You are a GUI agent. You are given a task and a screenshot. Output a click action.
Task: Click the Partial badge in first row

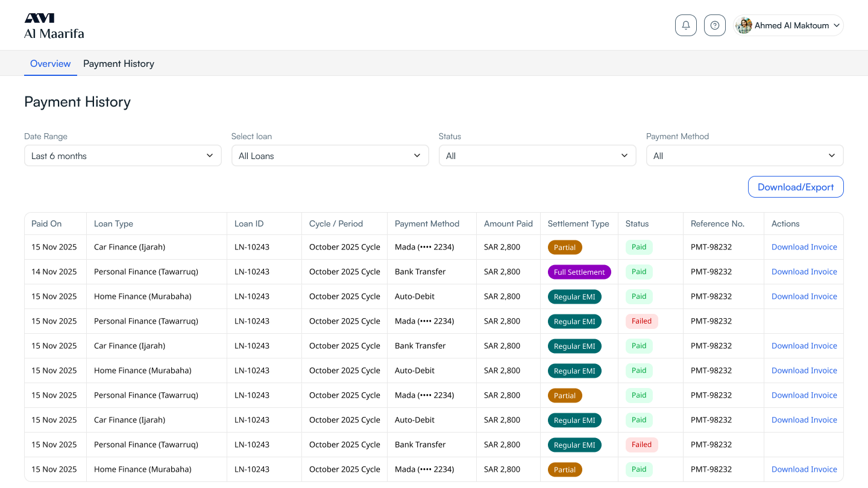565,248
